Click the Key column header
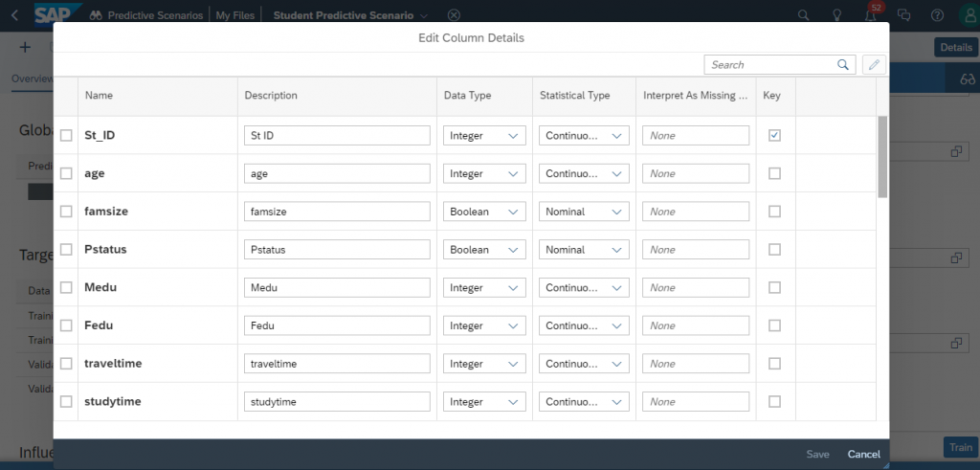Viewport: 980px width, 470px height. (771, 96)
